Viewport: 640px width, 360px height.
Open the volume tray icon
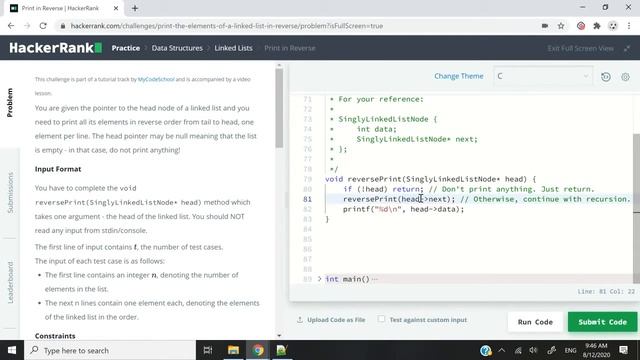tap(533, 350)
